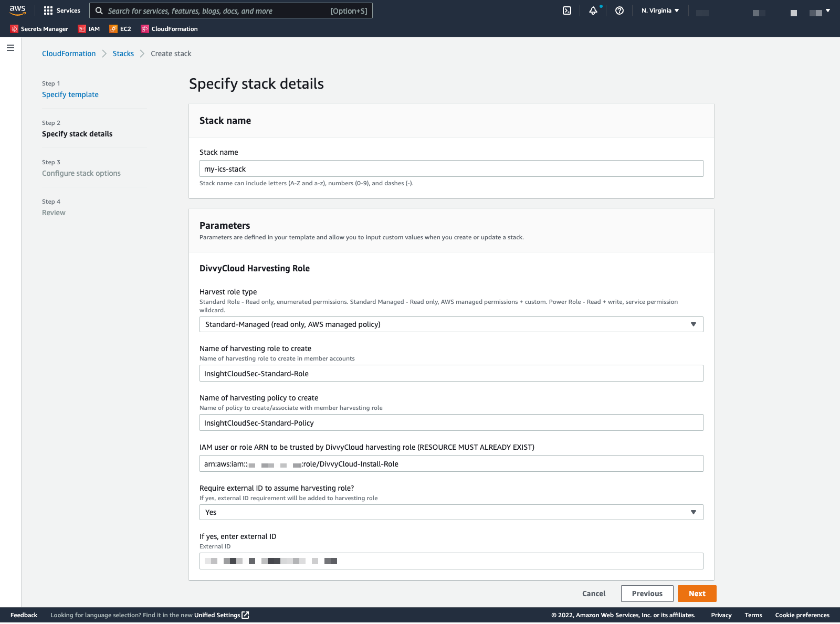Click the harvesting role name input

pyautogui.click(x=451, y=373)
